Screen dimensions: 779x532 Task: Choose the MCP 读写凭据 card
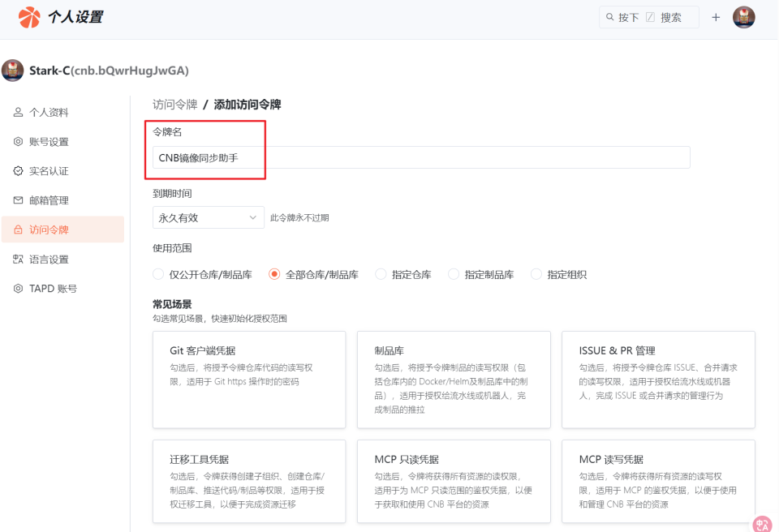pyautogui.click(x=659, y=482)
